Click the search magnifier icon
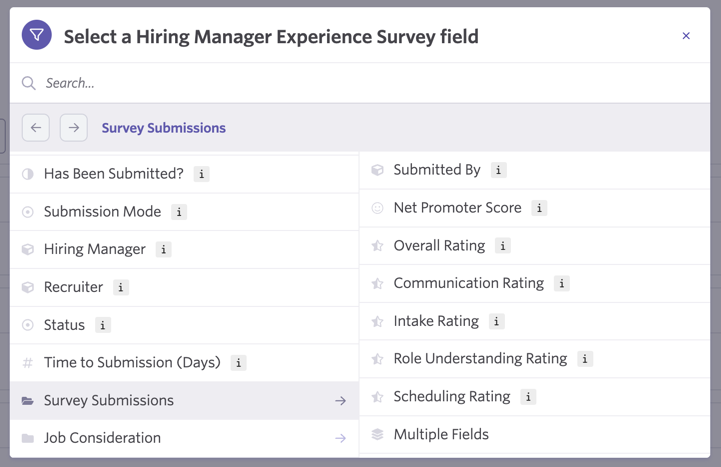721x467 pixels. [x=29, y=83]
